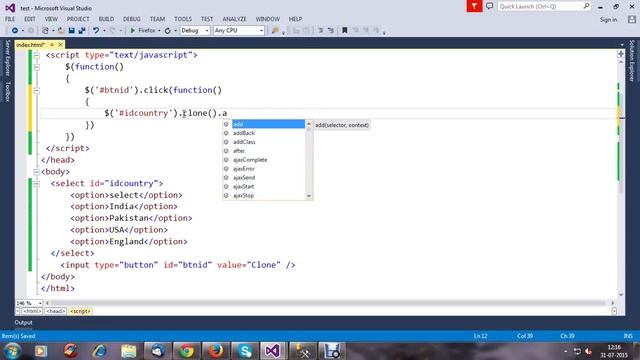
Task: Open the FILE menu
Action: [x=10, y=19]
